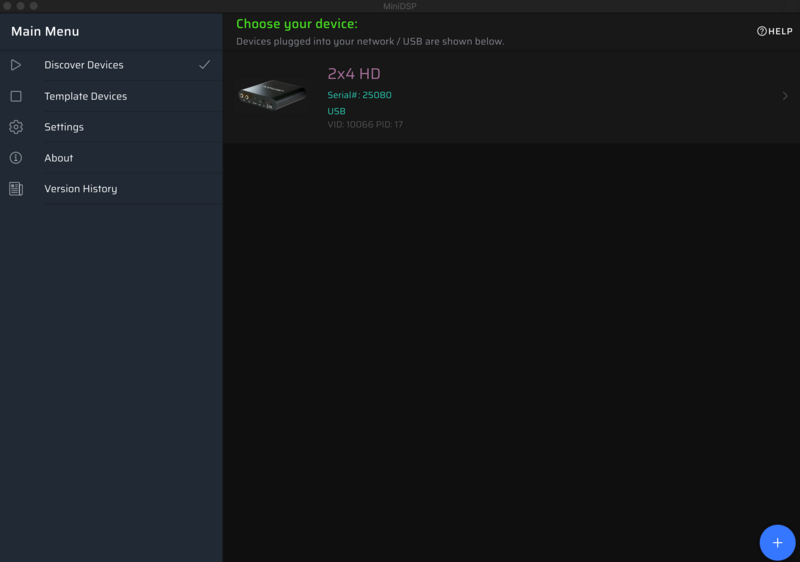The width and height of the screenshot is (800, 562).
Task: Open the About menu label
Action: (59, 158)
